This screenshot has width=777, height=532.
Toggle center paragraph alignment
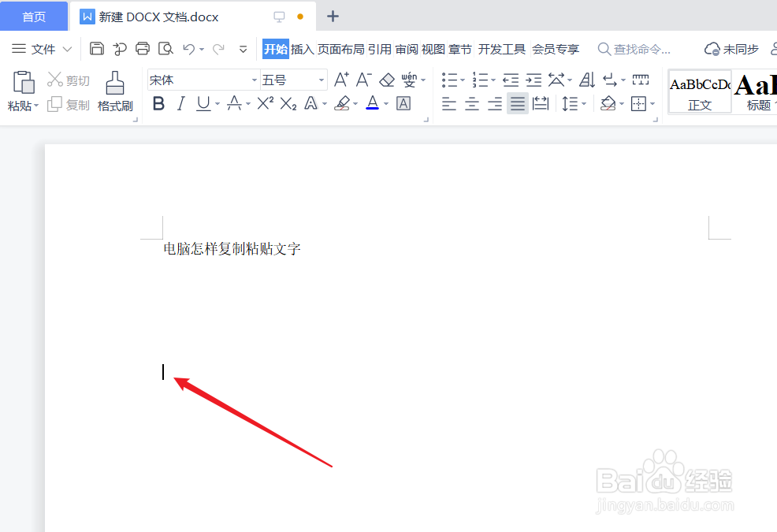[x=471, y=103]
